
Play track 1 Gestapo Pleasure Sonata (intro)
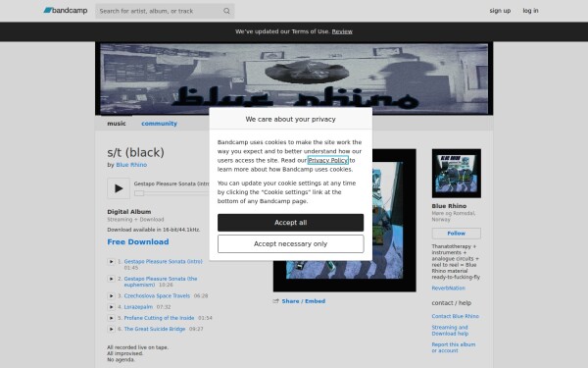[x=111, y=261]
